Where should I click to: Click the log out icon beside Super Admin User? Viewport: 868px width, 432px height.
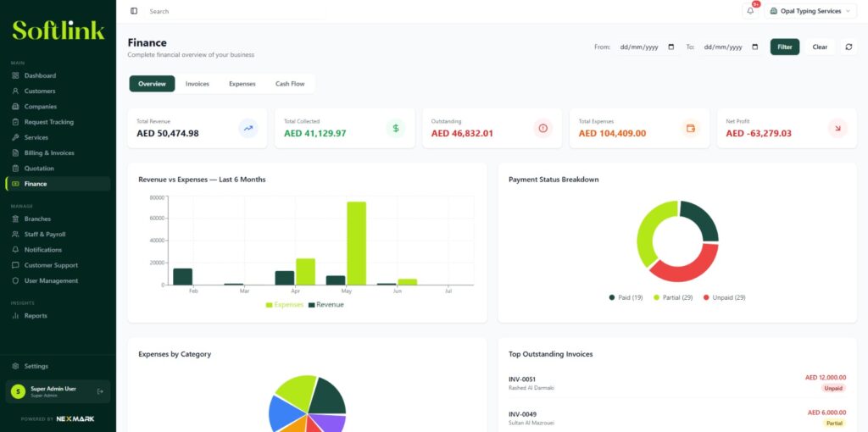tap(100, 391)
